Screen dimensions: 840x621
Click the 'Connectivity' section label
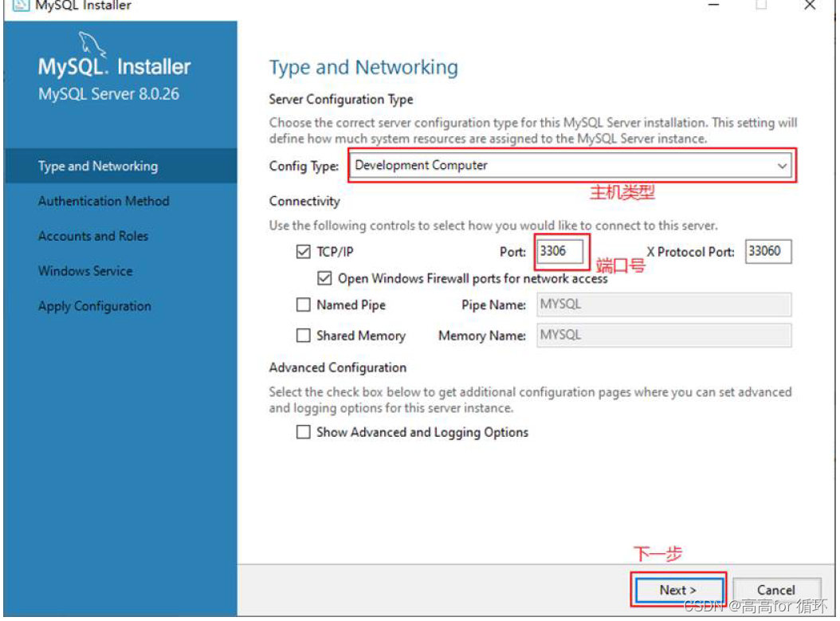(x=304, y=202)
